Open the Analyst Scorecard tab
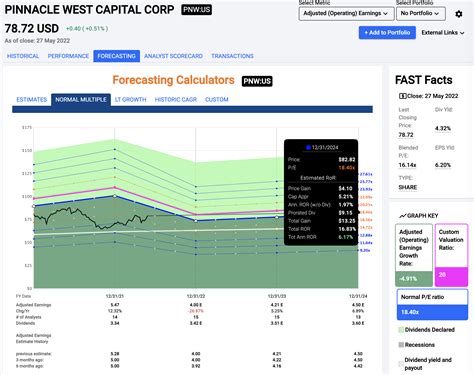 [x=173, y=56]
